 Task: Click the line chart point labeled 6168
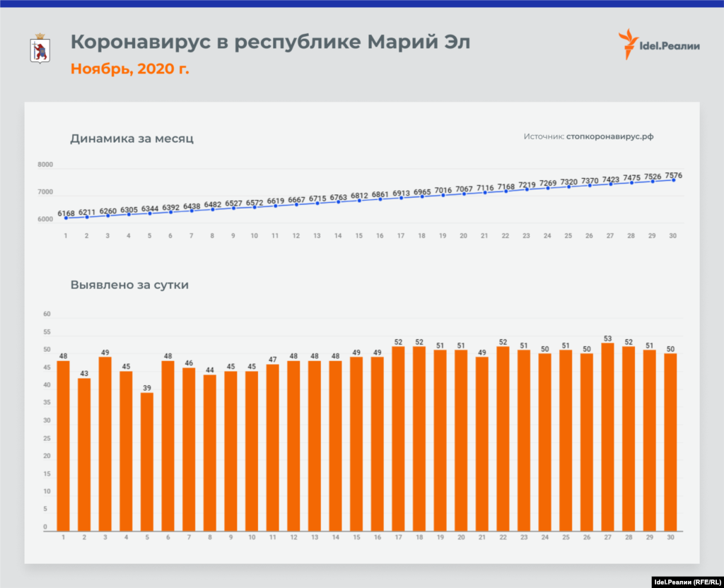pyautogui.click(x=66, y=218)
